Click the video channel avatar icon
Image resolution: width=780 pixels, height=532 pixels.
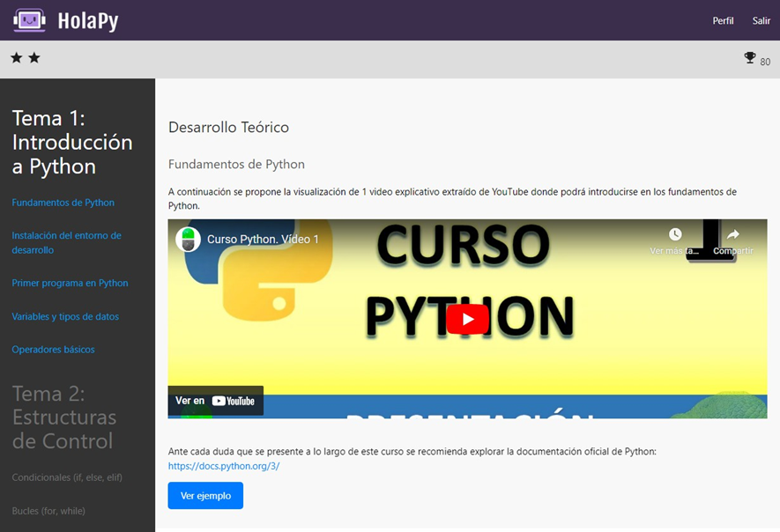pyautogui.click(x=188, y=240)
